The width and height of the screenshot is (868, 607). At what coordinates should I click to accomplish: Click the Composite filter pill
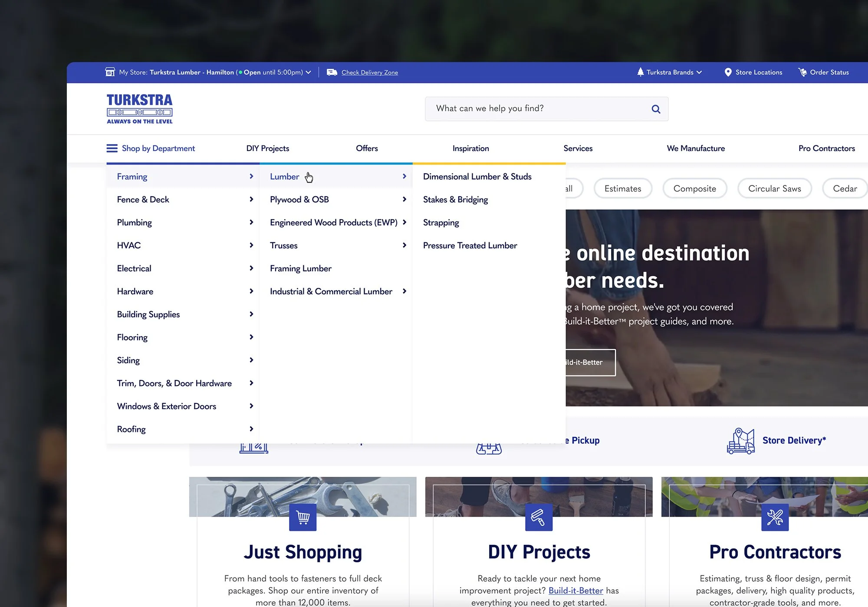coord(694,189)
